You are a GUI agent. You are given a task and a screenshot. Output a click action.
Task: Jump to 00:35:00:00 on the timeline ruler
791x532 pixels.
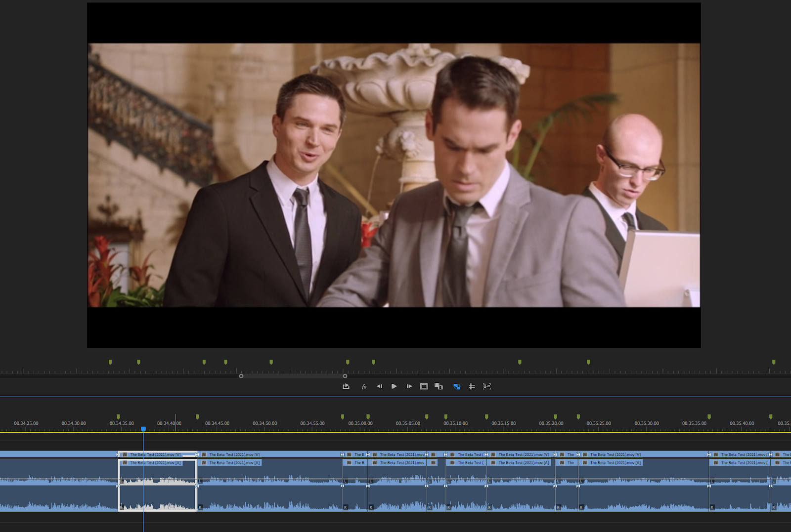pyautogui.click(x=360, y=423)
